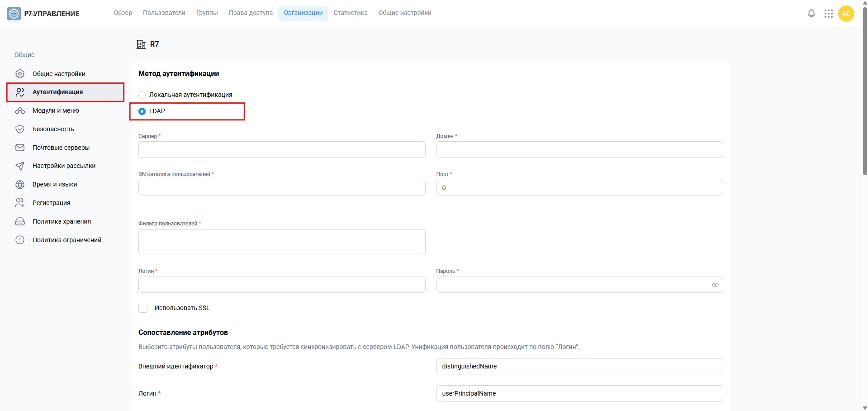This screenshot has height=411, width=868.
Task: Click the paper plane icon beside Настройки рассылки
Action: coord(20,166)
